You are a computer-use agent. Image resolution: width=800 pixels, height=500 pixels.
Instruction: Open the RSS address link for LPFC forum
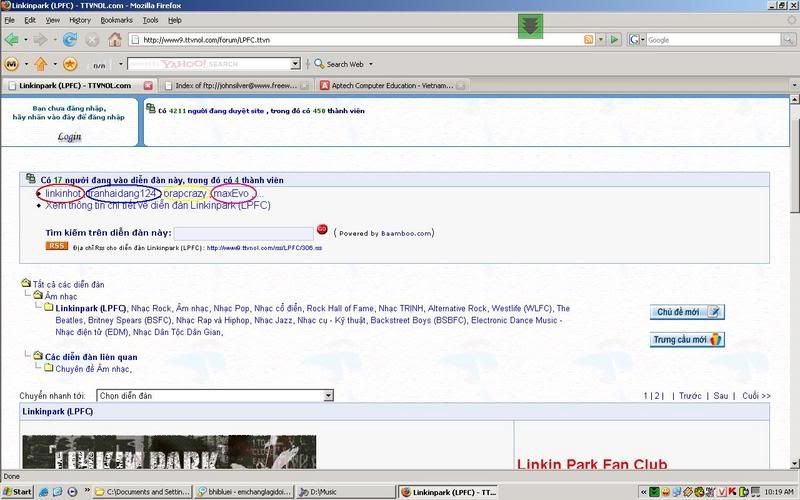tap(264, 247)
